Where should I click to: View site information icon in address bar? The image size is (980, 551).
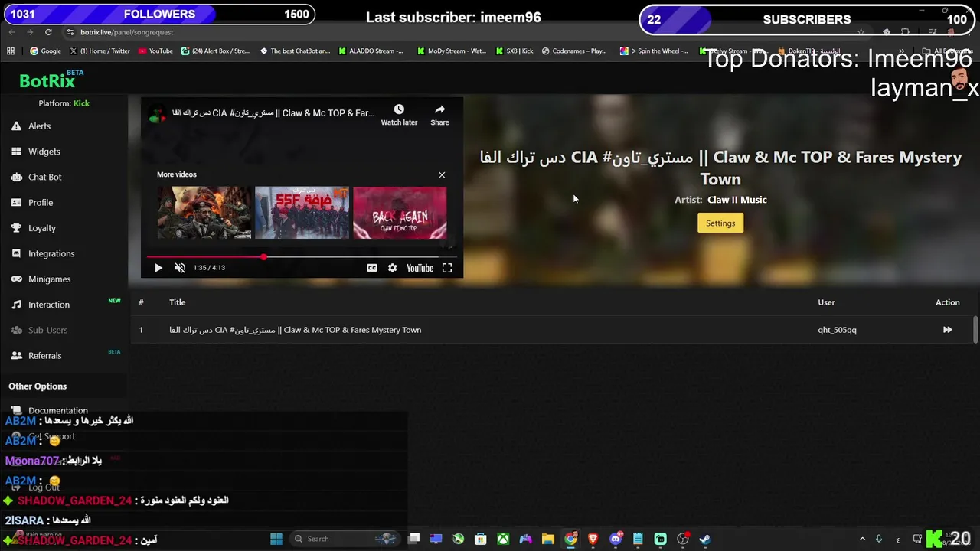click(x=70, y=32)
